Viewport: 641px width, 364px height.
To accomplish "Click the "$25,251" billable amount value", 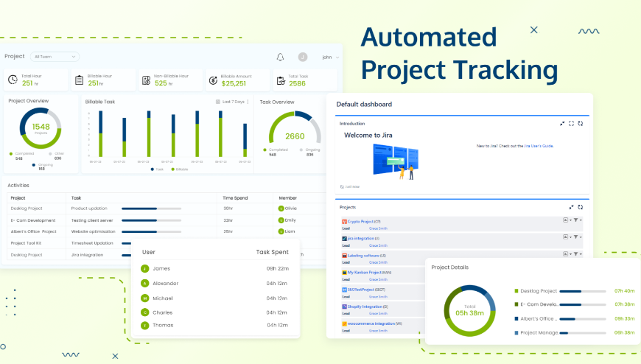I will click(x=234, y=83).
